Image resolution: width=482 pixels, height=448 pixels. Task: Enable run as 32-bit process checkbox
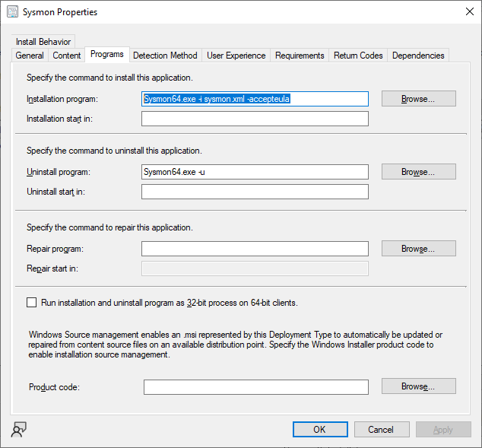point(31,303)
